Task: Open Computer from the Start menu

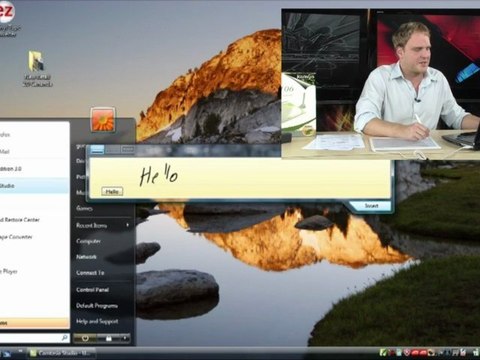Action: [x=88, y=241]
